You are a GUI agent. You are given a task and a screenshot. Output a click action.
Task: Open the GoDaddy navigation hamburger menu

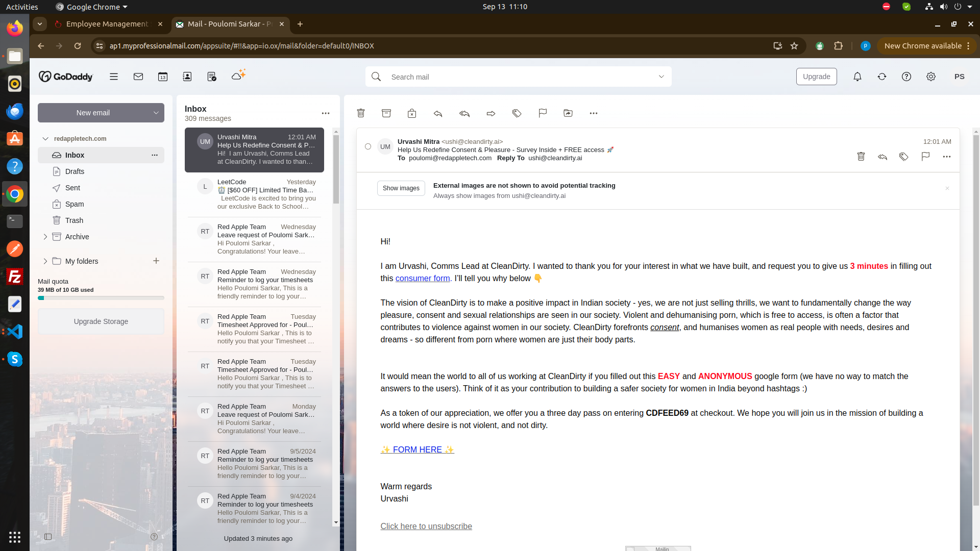pyautogui.click(x=114, y=77)
